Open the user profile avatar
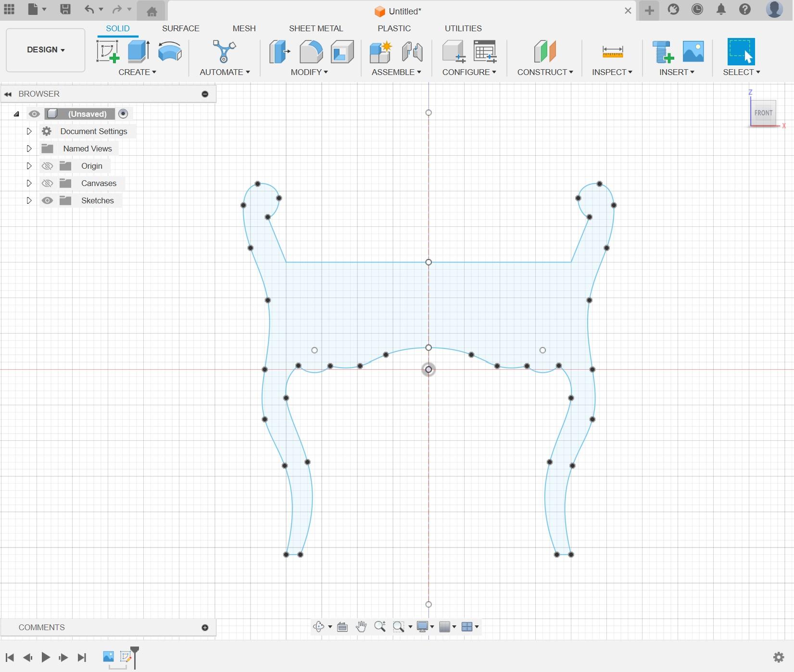Image resolution: width=794 pixels, height=672 pixels. pos(774,9)
